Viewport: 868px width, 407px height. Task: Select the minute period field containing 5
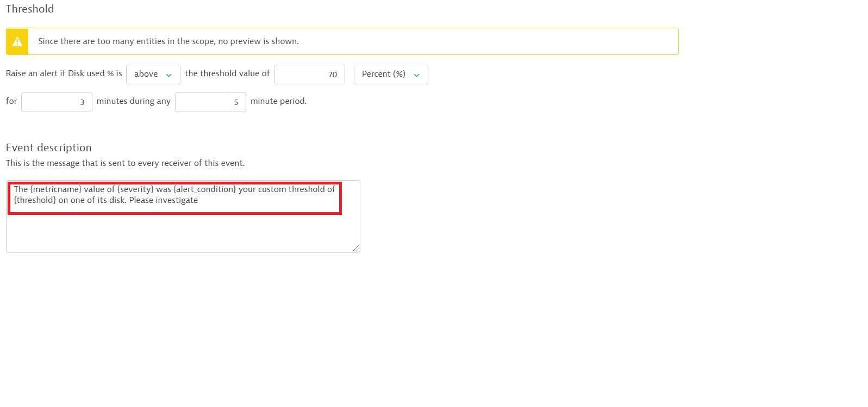210,102
